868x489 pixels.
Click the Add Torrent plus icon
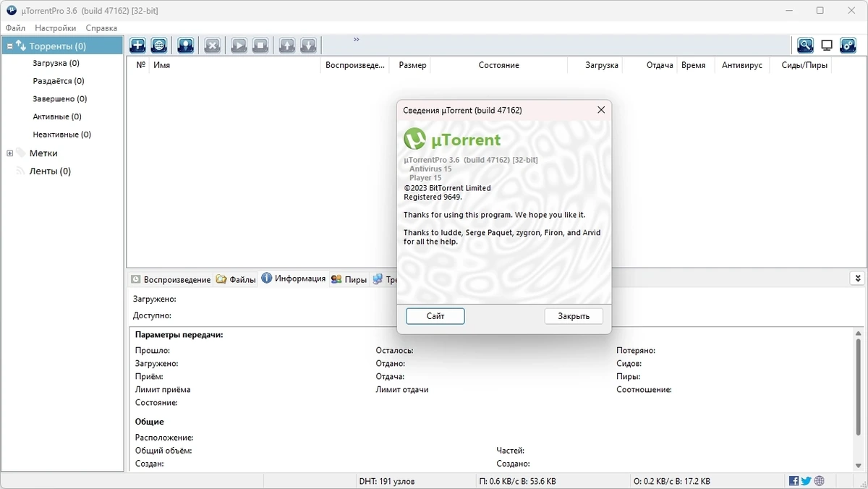pyautogui.click(x=137, y=45)
